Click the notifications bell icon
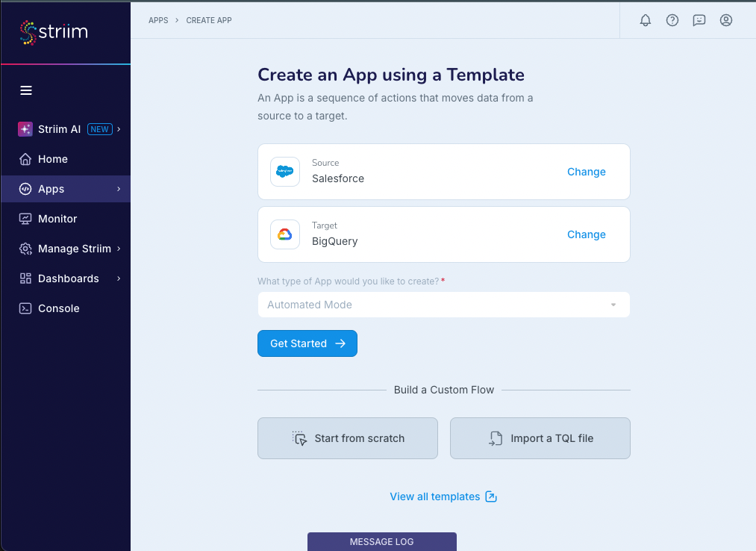756x551 pixels. (x=646, y=20)
